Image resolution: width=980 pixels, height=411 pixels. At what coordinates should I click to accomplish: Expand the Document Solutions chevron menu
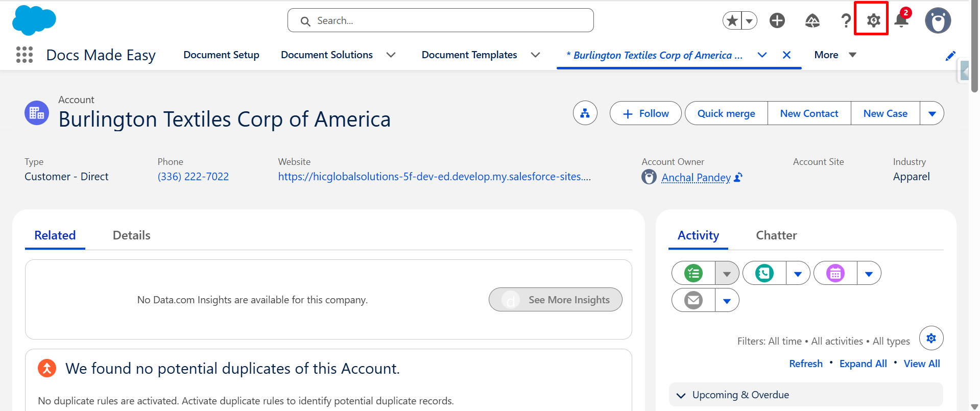391,55
